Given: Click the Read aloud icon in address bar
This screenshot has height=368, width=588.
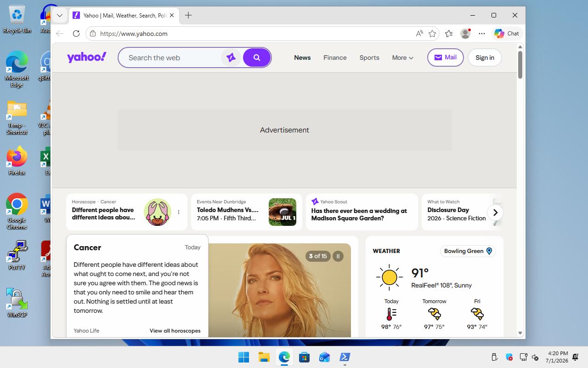Looking at the screenshot, I should click(x=419, y=34).
